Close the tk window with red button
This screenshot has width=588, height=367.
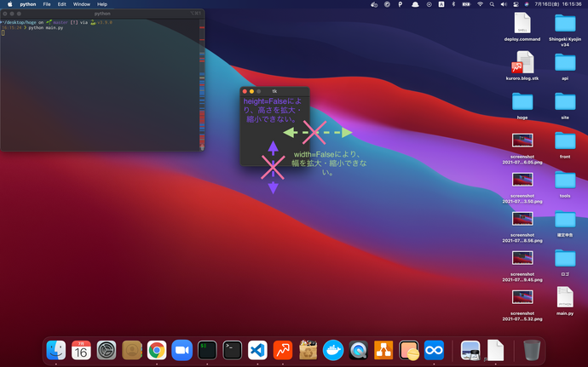245,91
